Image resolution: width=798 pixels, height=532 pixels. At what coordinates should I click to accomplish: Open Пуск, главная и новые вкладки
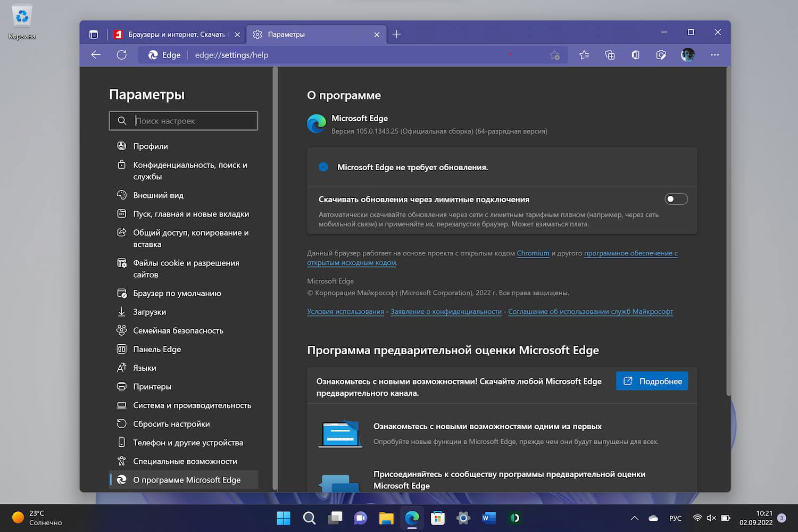click(184, 214)
